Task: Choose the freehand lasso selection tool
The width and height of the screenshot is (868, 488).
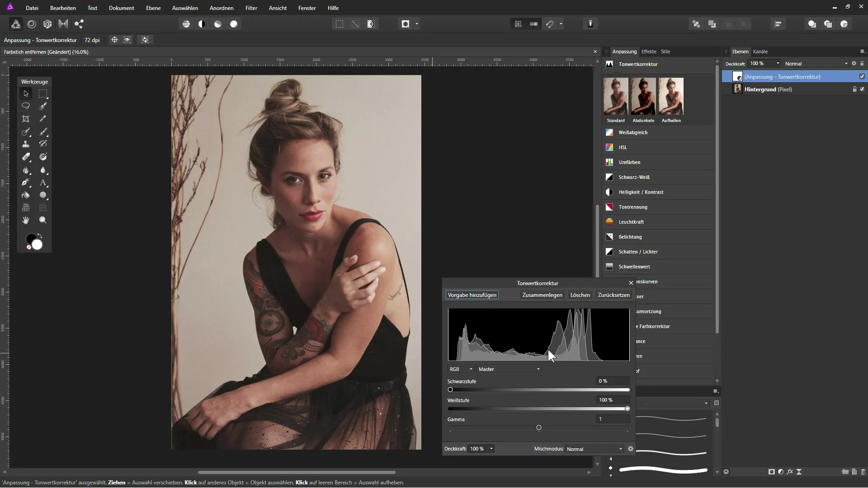Action: click(x=26, y=106)
